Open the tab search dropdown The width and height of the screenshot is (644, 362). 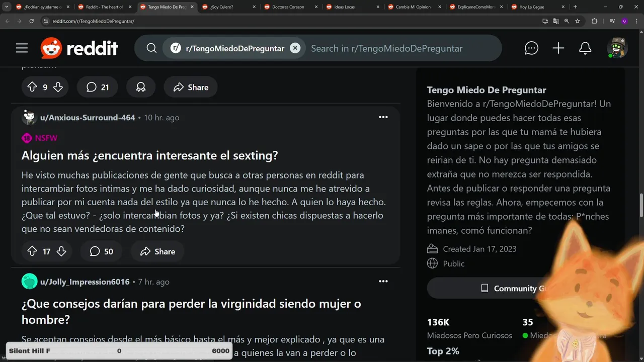[x=7, y=7]
